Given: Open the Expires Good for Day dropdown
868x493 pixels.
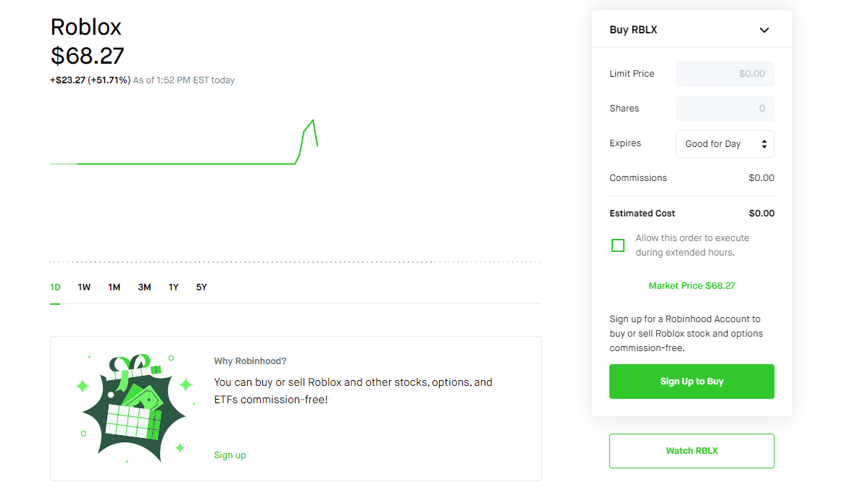Looking at the screenshot, I should 725,144.
